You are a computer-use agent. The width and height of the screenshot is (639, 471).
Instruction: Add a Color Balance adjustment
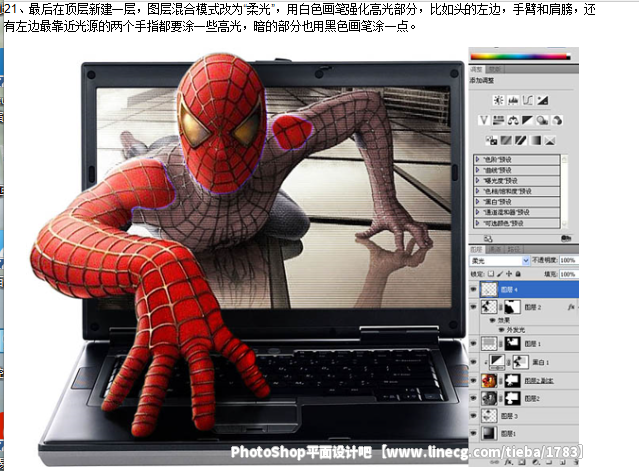pyautogui.click(x=513, y=120)
